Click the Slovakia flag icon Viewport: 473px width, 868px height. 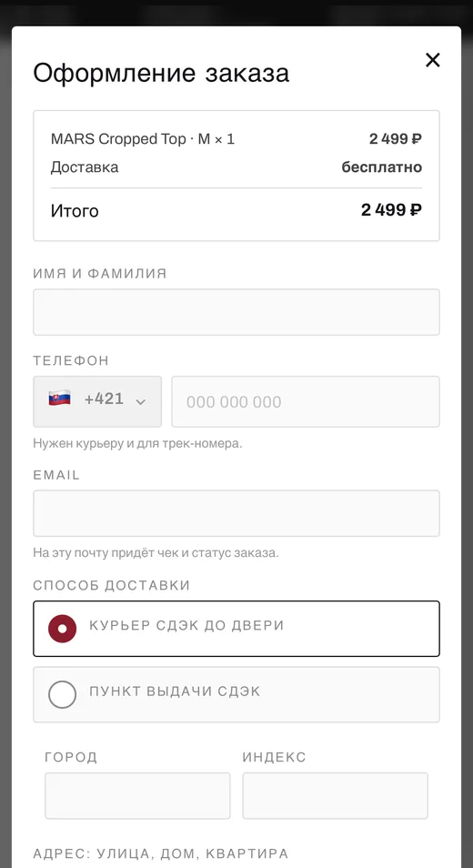pos(59,399)
